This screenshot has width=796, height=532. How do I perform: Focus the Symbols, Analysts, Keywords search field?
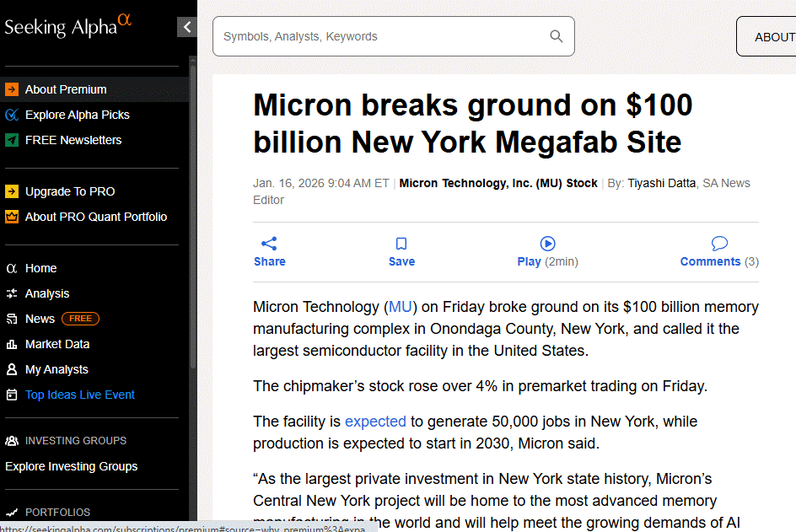click(379, 36)
